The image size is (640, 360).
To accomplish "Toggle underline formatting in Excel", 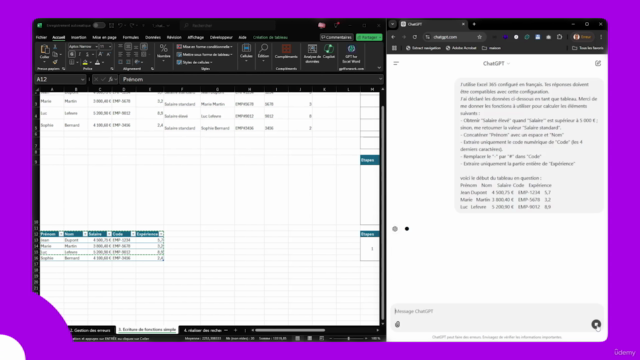I will (87, 54).
